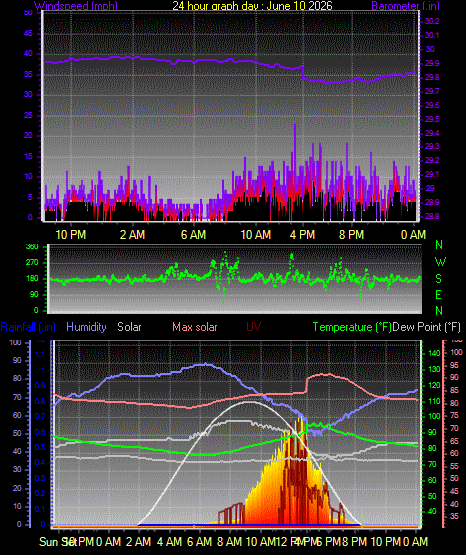The width and height of the screenshot is (466, 555).
Task: Select the "Solar" legend label
Action: pyautogui.click(x=129, y=327)
